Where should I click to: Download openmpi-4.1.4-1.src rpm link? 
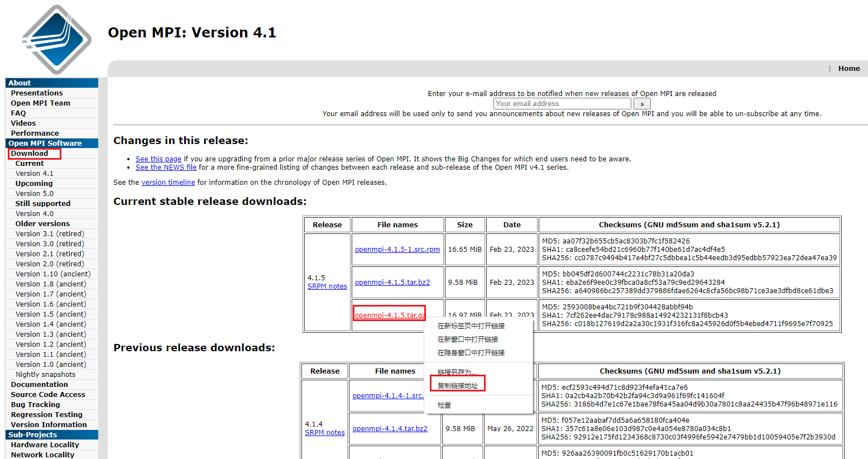(389, 396)
